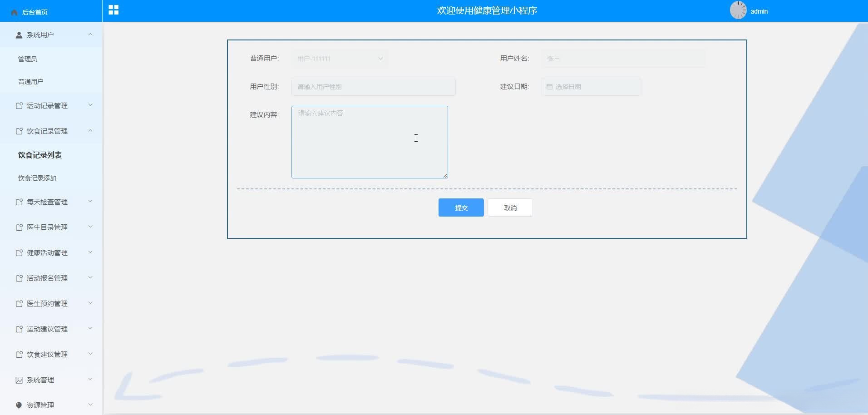Click the 每天检查管理 sidebar icon
This screenshot has width=868, height=415.
(19, 202)
